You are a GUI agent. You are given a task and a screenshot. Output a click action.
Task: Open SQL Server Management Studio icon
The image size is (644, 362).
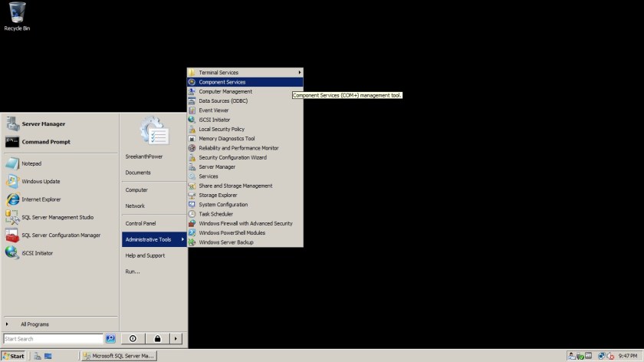12,217
